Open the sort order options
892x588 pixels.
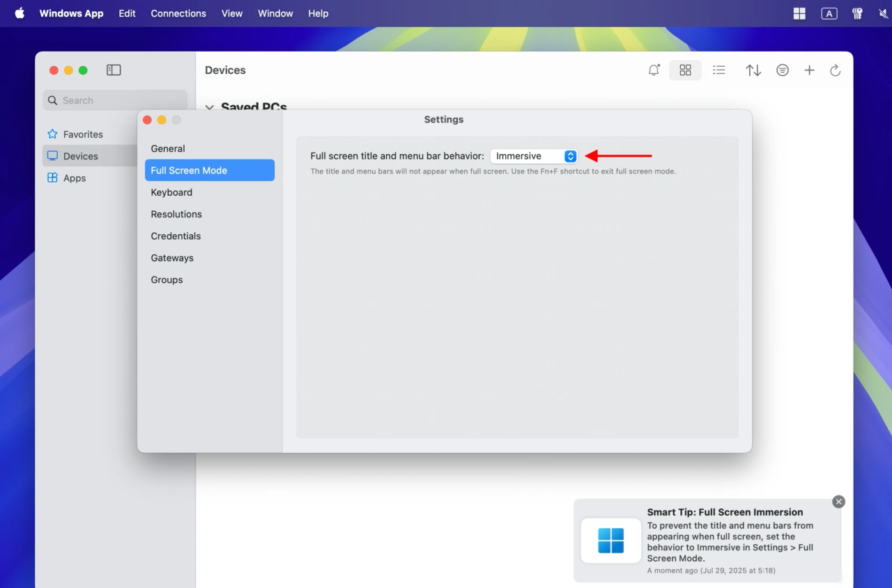(753, 70)
